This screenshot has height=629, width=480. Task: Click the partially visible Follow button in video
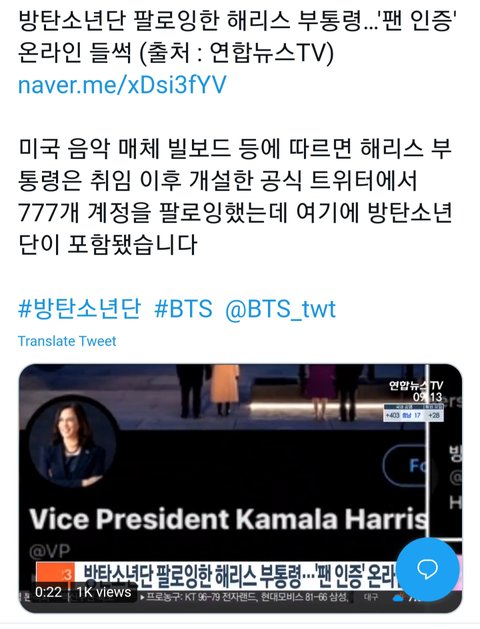405,466
